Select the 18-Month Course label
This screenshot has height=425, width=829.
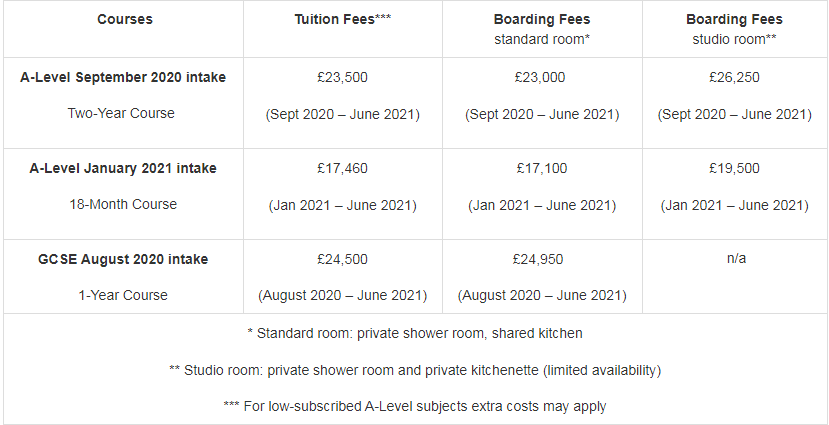123,205
